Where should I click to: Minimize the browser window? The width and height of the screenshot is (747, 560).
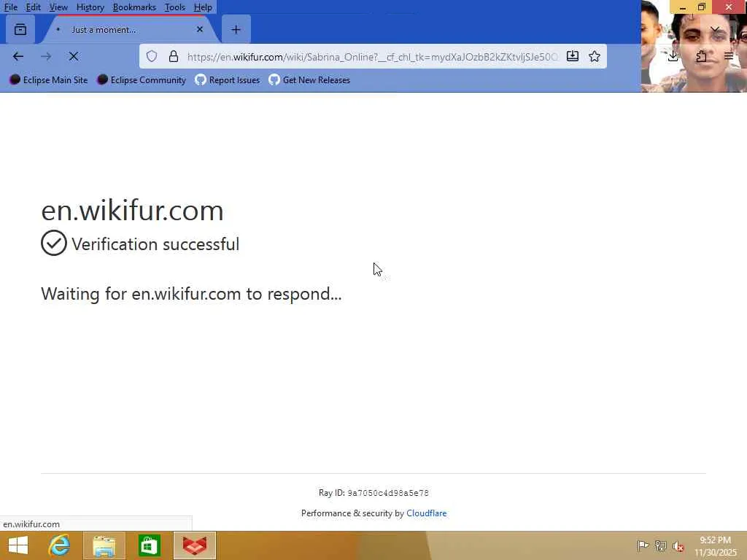pos(682,7)
